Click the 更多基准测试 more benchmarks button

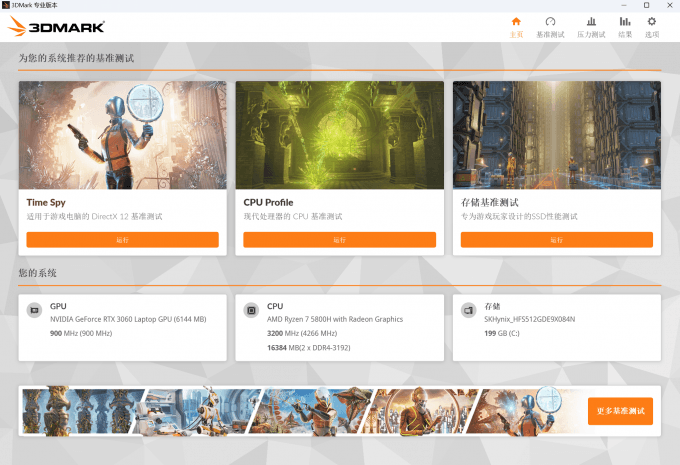click(x=620, y=411)
